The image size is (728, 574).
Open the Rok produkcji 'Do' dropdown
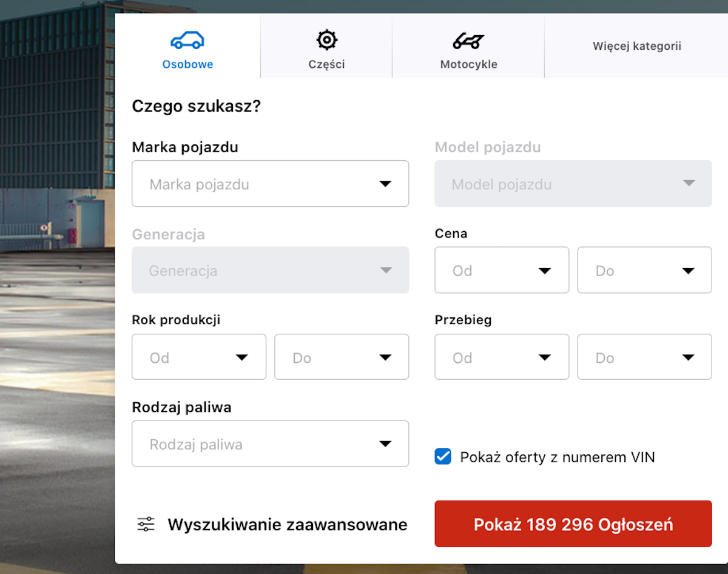[342, 357]
